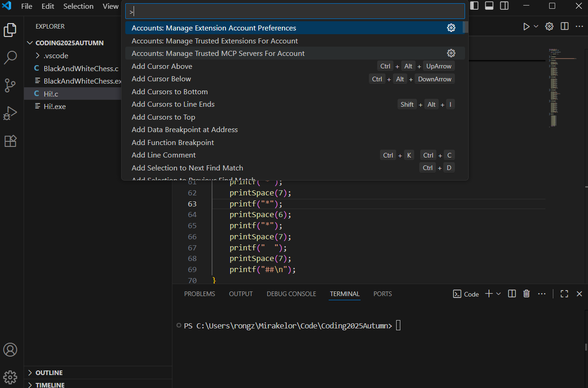Kill terminal with the trash icon
This screenshot has width=588, height=388.
point(526,294)
